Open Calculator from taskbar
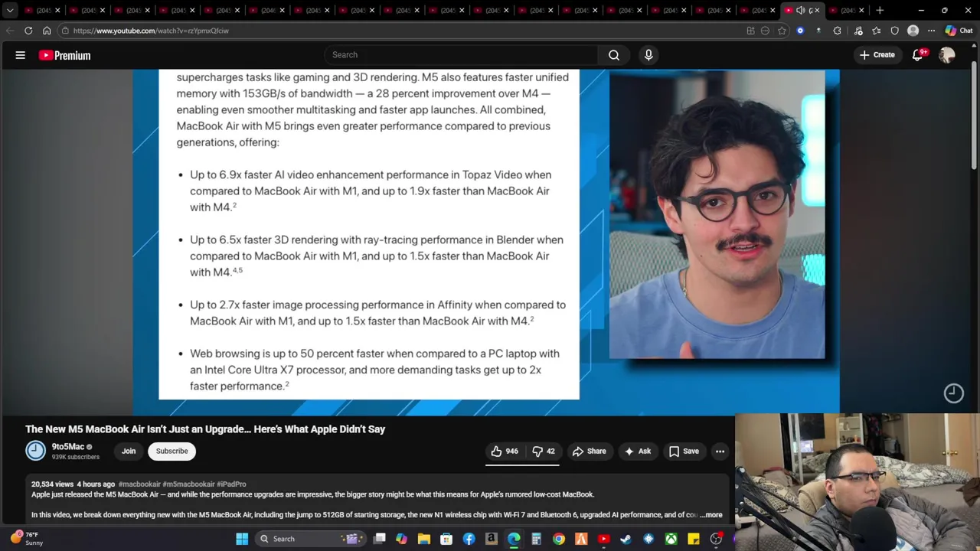The width and height of the screenshot is (980, 551). pyautogui.click(x=536, y=539)
